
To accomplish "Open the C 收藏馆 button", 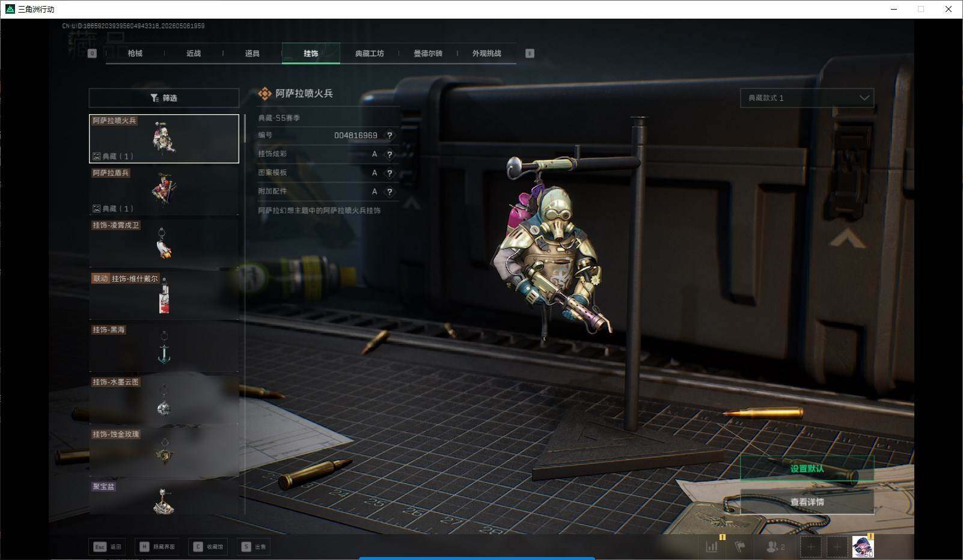I will [208, 547].
